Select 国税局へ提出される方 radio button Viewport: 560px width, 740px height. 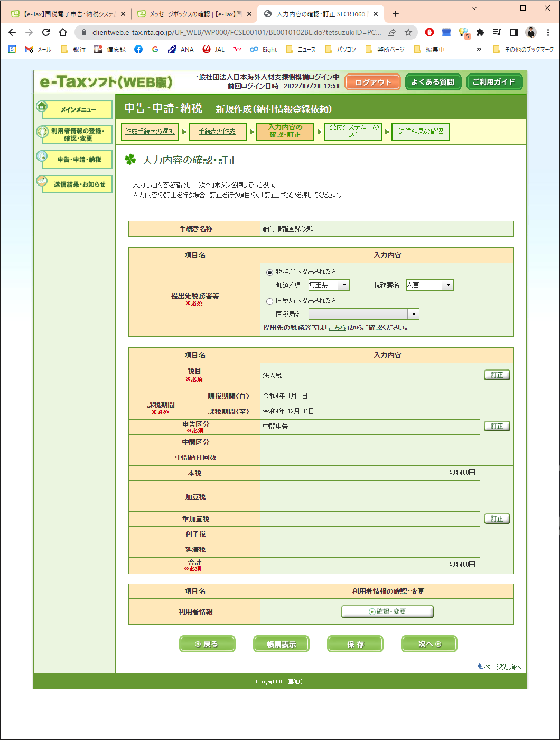[x=270, y=301]
